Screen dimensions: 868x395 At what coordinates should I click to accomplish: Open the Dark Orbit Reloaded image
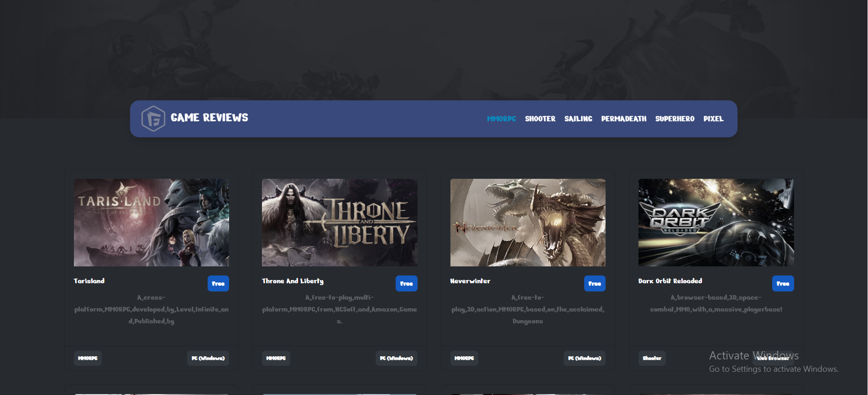(x=716, y=223)
